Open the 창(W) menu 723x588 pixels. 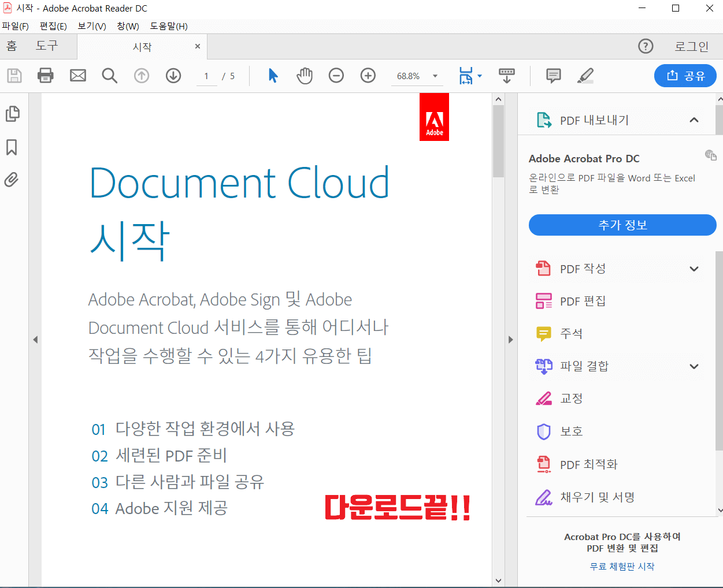128,26
